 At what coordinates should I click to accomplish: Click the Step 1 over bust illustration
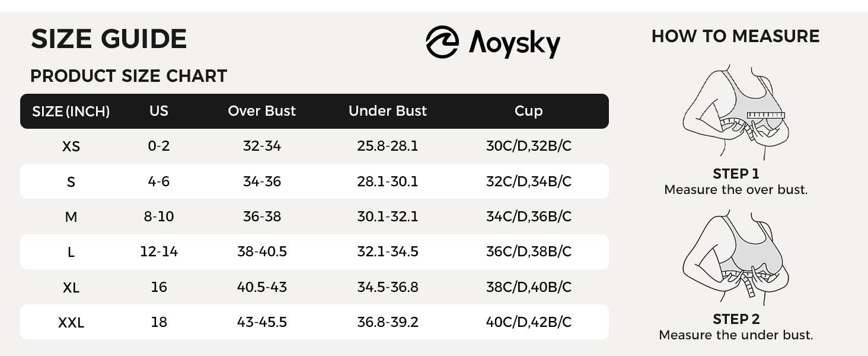point(735,113)
